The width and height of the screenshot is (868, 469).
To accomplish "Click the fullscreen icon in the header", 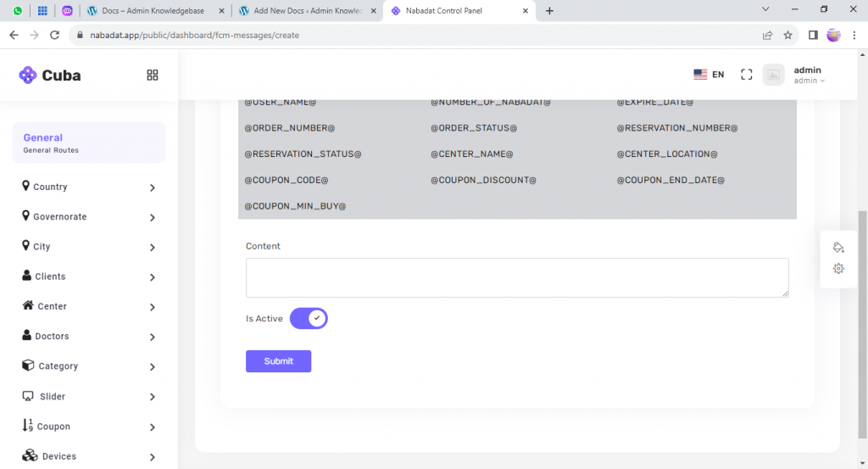I will click(747, 75).
